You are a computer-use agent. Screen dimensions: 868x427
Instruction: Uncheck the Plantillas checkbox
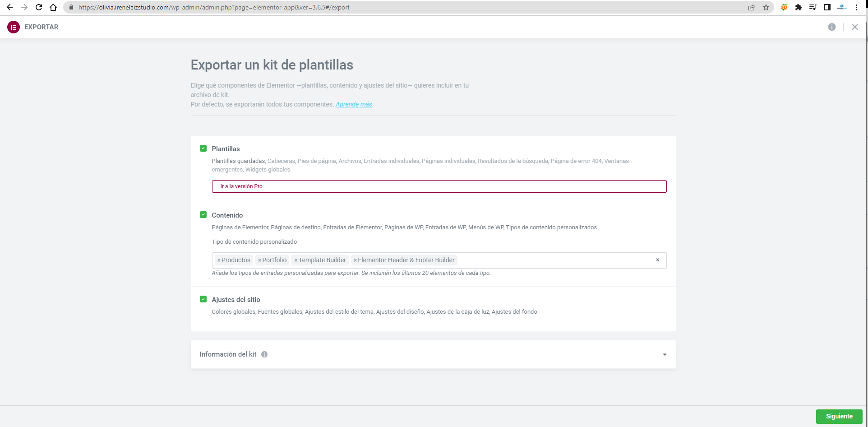[203, 149]
